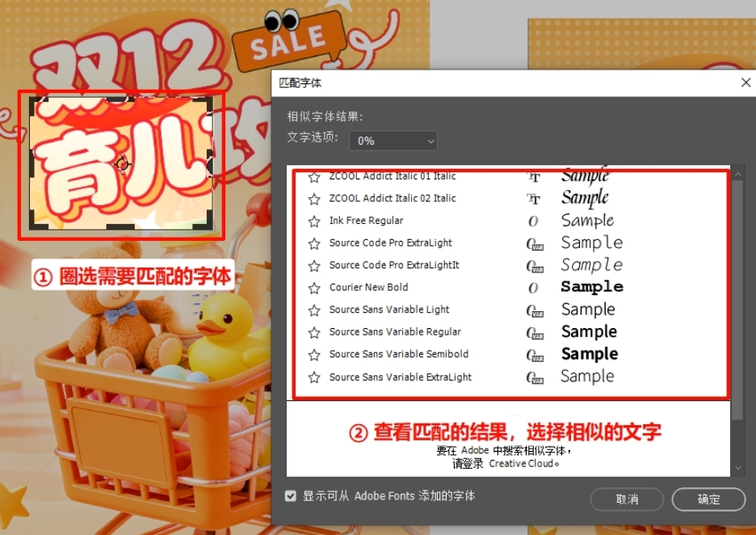Screen dimensions: 756x535
Task: Close the 匹配字体 dialog
Action: pyautogui.click(x=745, y=82)
